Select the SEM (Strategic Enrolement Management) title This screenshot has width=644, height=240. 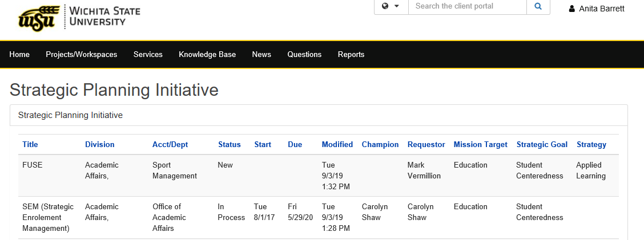click(x=48, y=217)
